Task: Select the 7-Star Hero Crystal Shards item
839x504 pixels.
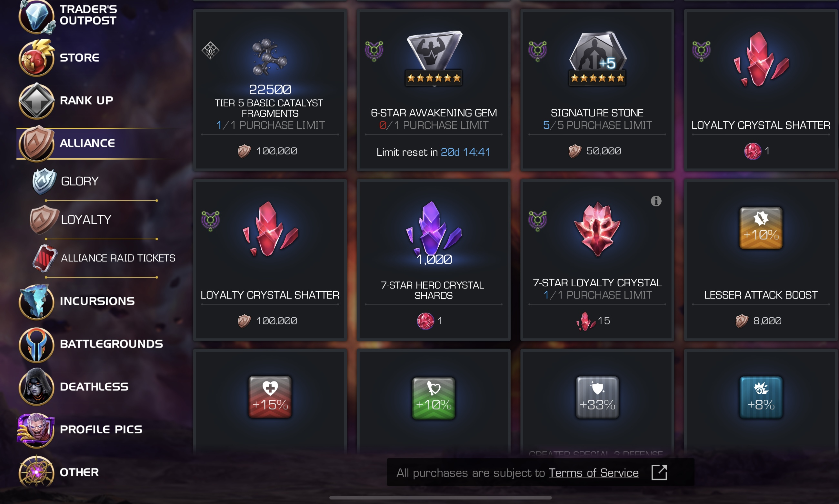Action: pos(434,260)
